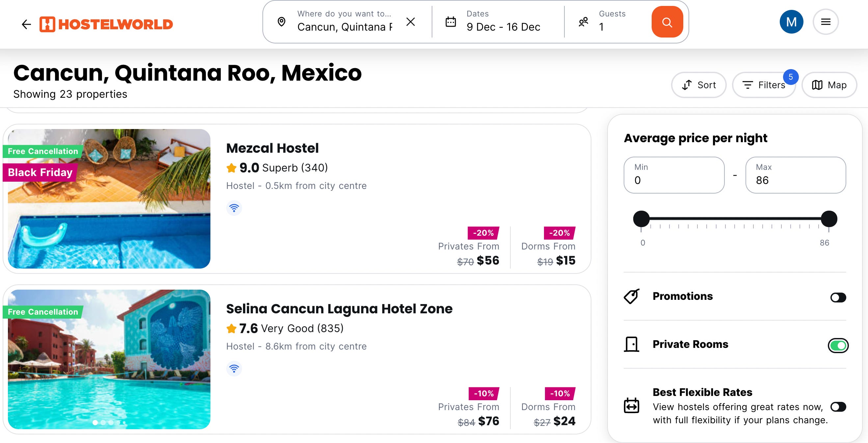Turn on Best Flexible Rates toggle
The height and width of the screenshot is (443, 868).
point(838,406)
